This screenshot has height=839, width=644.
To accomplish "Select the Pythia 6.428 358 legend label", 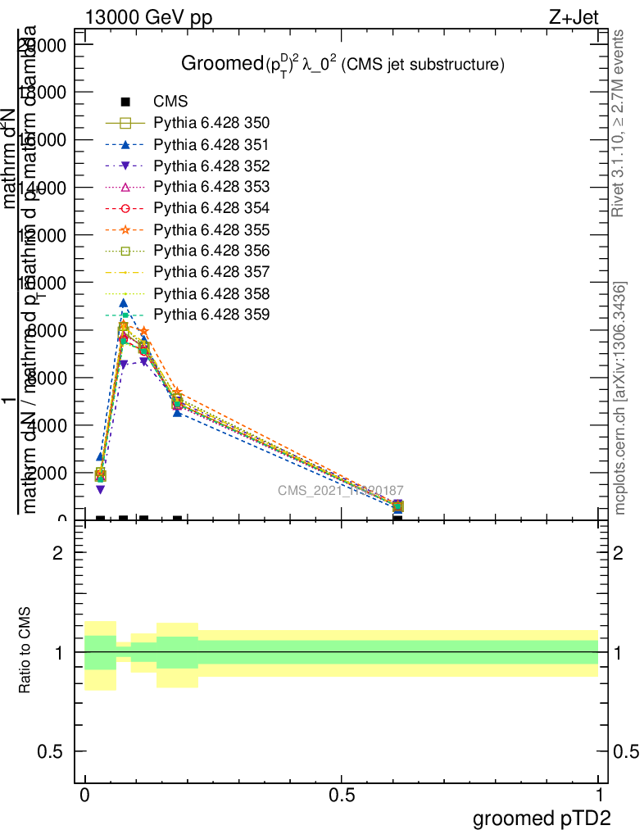I will pos(211,293).
